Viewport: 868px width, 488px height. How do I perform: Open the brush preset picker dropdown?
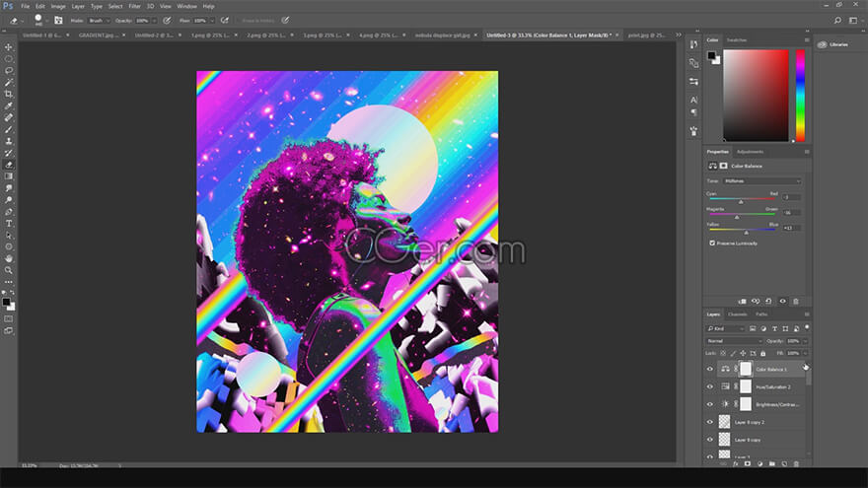pos(46,21)
